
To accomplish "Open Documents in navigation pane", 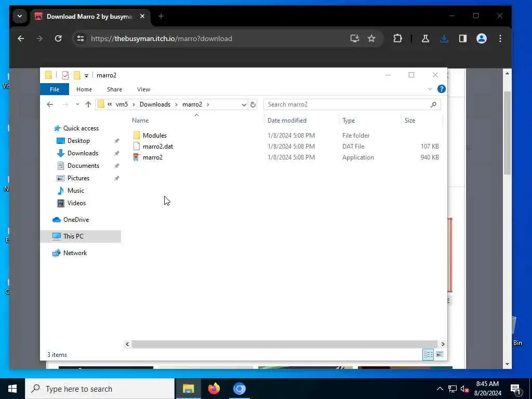I will click(83, 166).
